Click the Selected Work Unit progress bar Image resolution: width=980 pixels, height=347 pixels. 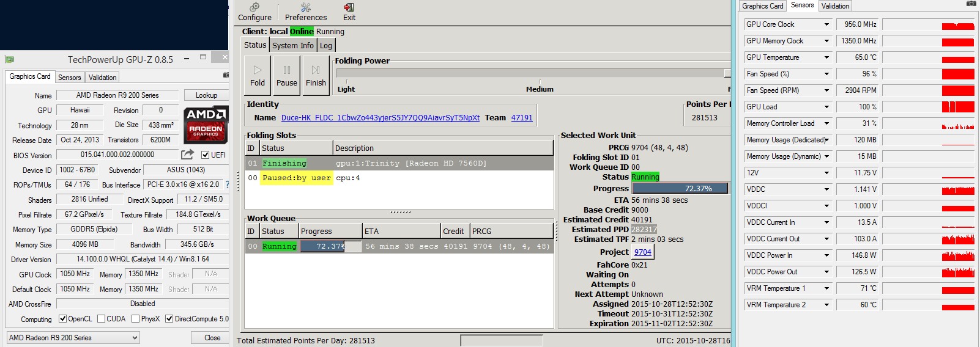pos(680,188)
